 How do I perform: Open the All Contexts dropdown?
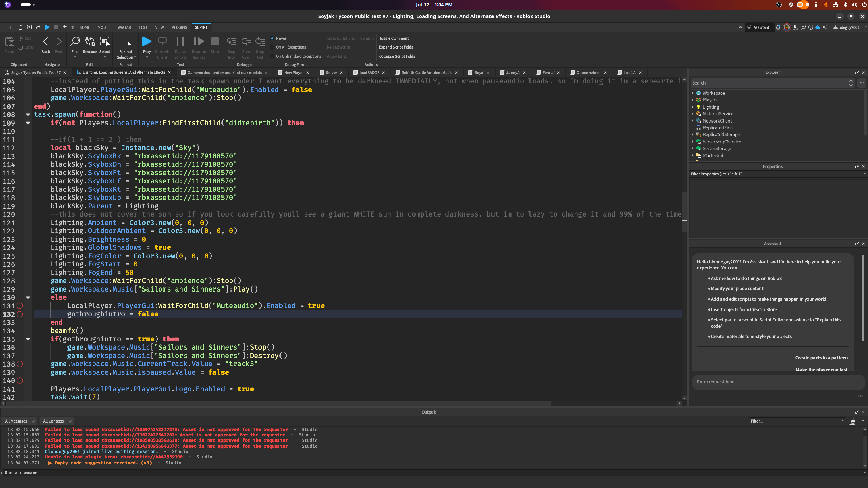[57, 421]
